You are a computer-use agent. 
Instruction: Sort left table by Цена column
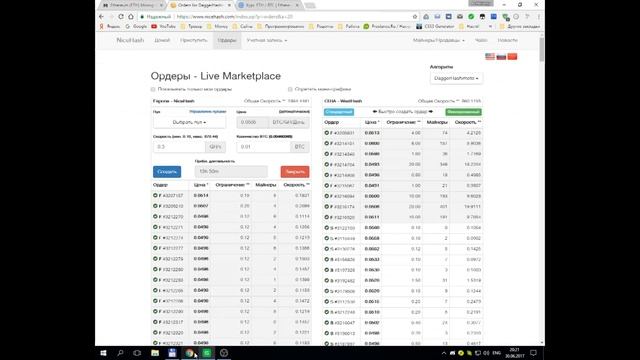coord(201,185)
